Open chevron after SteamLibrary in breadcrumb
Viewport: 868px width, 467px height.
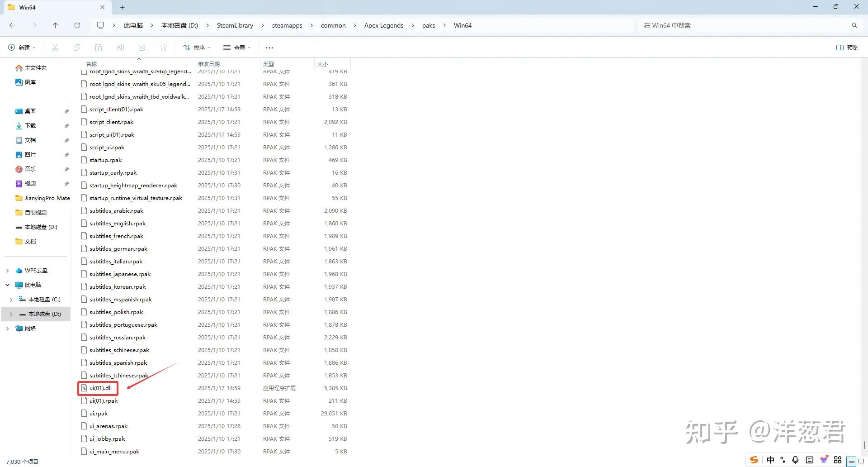tap(263, 25)
